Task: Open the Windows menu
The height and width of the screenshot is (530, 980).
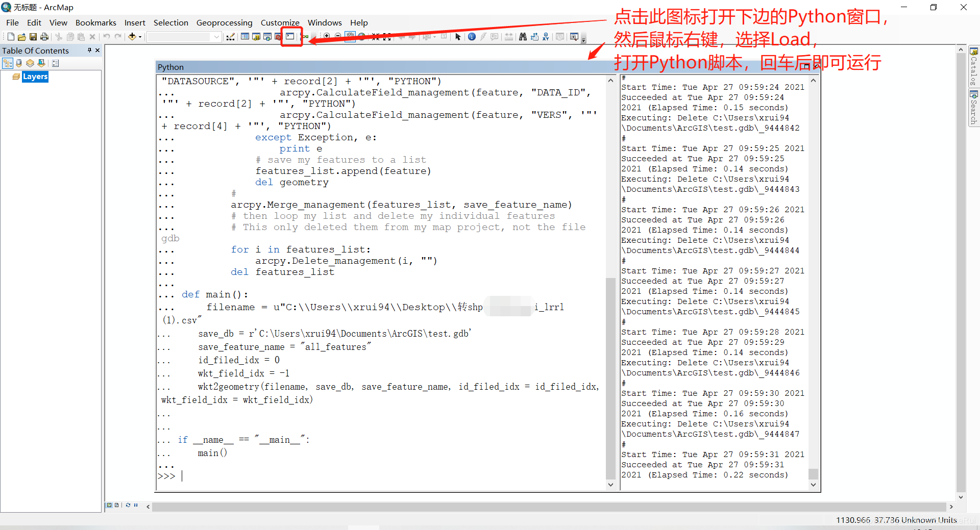Action: click(325, 22)
